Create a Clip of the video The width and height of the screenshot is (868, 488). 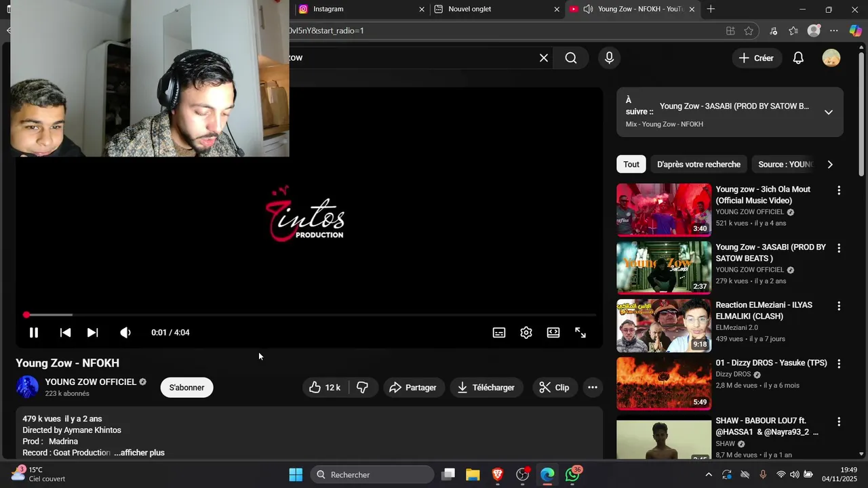tap(554, 388)
